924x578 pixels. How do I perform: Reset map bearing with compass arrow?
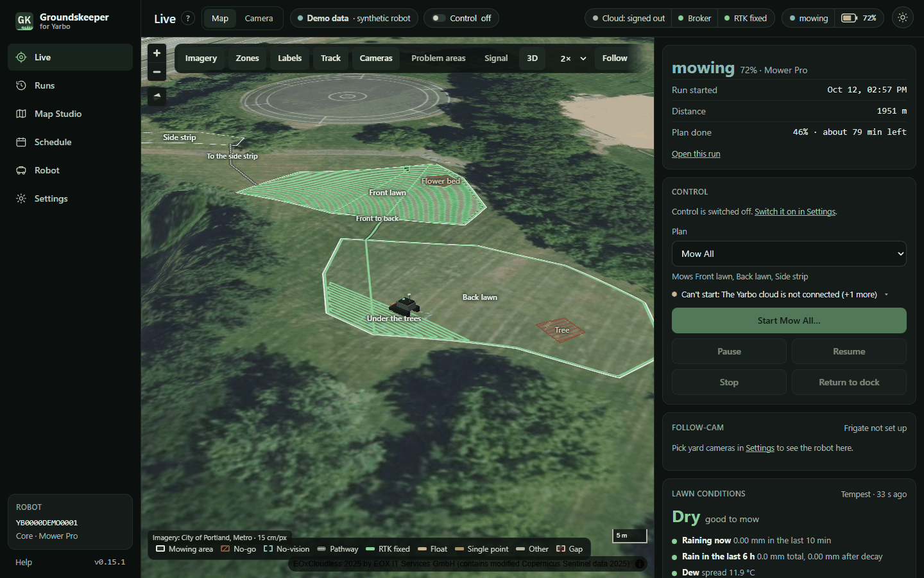tap(157, 96)
